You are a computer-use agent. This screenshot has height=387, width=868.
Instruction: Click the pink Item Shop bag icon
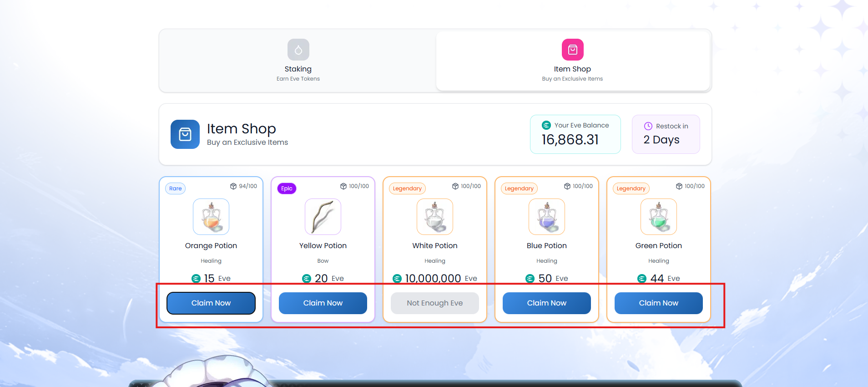point(572,50)
